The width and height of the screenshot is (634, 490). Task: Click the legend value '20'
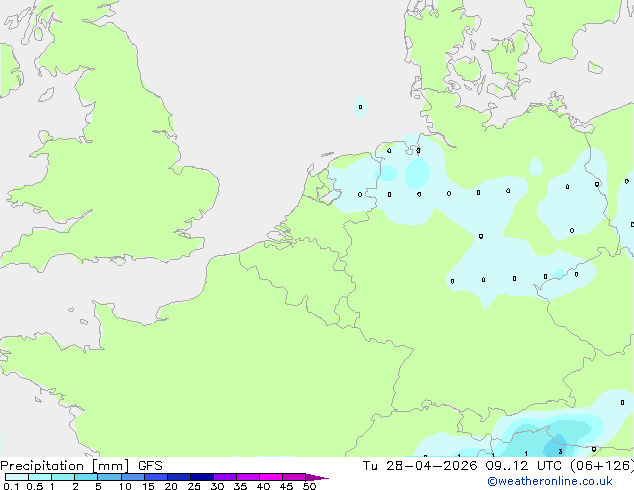point(171,486)
